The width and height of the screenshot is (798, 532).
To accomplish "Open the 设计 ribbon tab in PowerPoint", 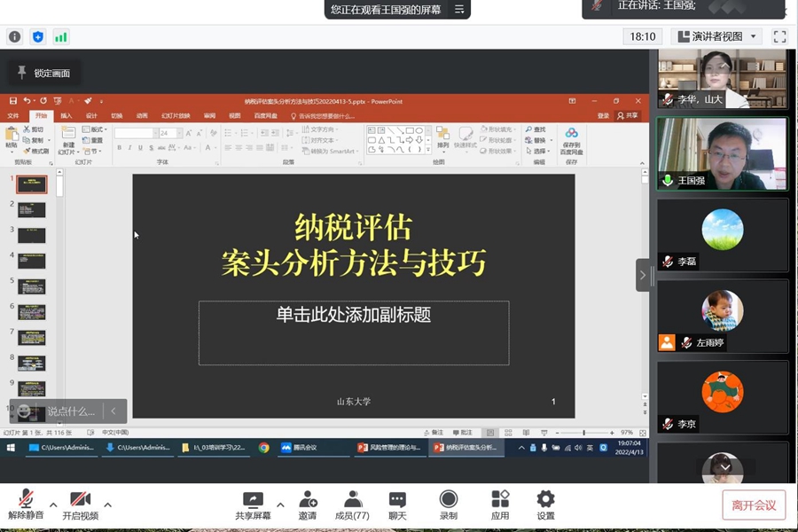I will point(91,115).
